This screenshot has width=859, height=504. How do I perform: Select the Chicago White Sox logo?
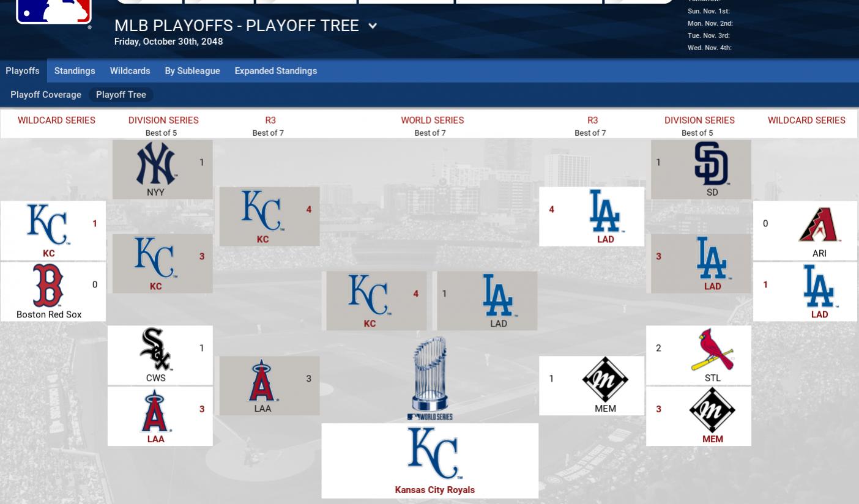155,349
